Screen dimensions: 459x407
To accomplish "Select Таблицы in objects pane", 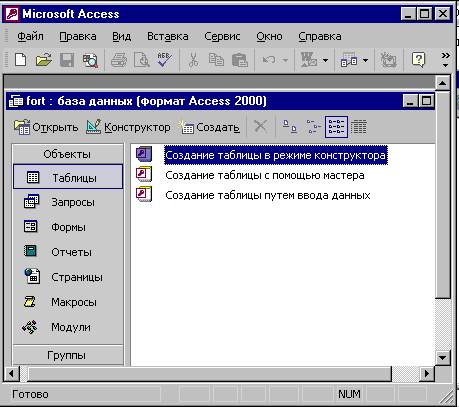I will pos(68,177).
